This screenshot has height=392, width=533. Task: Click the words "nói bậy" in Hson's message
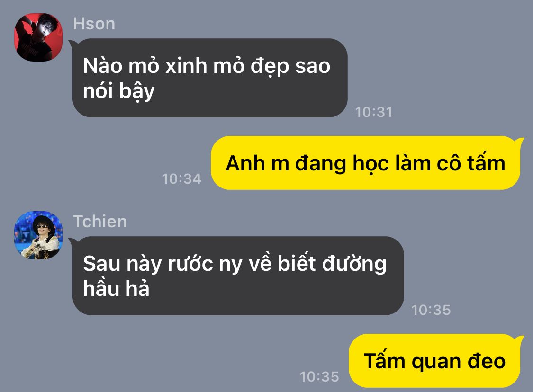pyautogui.click(x=119, y=91)
